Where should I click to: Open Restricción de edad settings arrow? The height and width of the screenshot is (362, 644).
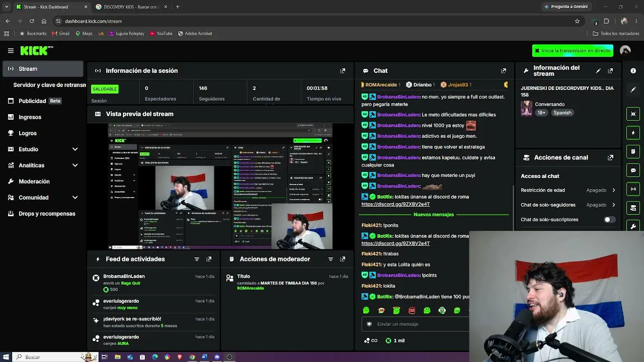(613, 190)
